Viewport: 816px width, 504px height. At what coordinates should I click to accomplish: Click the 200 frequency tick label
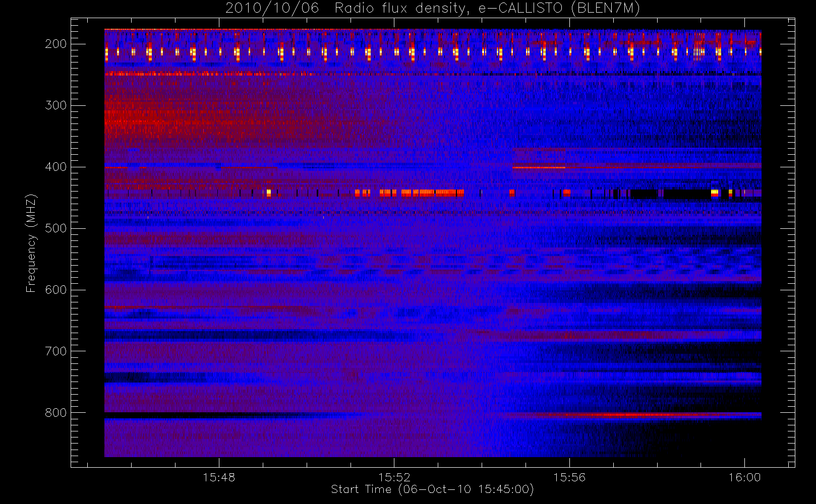pos(56,44)
